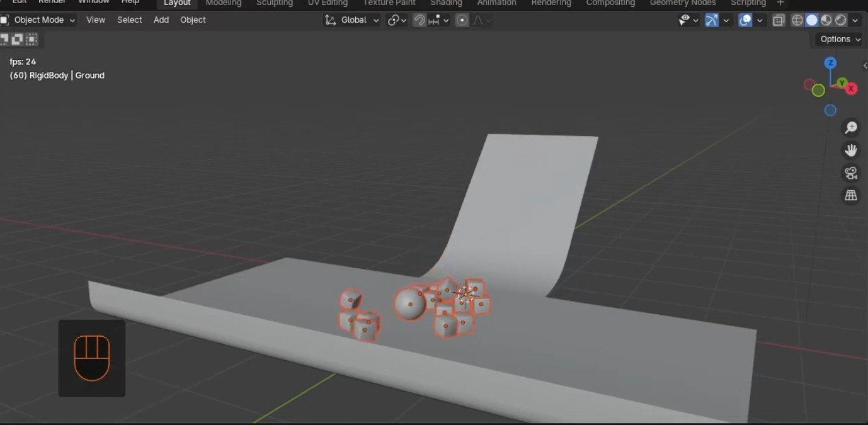Click the plus to add workspace
868x425 pixels.
pyautogui.click(x=780, y=3)
